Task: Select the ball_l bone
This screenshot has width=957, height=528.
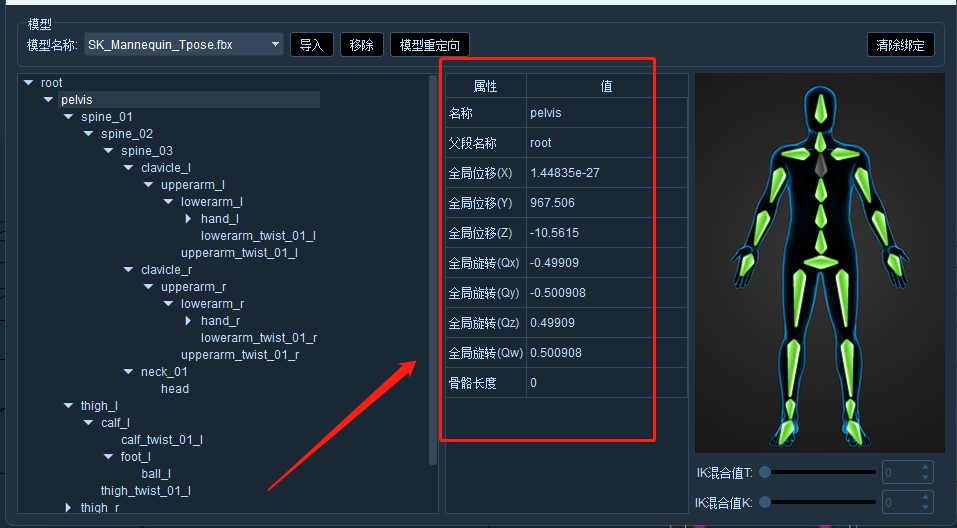Action: pyautogui.click(x=156, y=474)
